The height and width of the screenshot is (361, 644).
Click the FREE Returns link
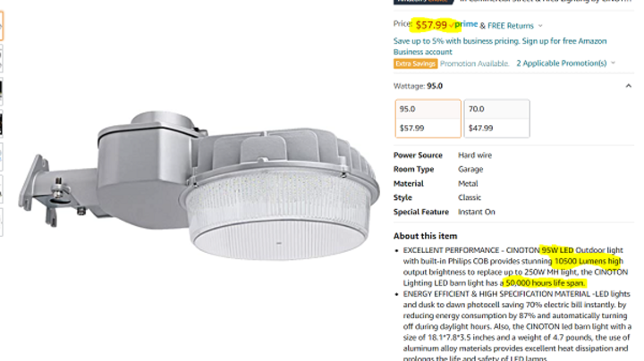tap(511, 25)
